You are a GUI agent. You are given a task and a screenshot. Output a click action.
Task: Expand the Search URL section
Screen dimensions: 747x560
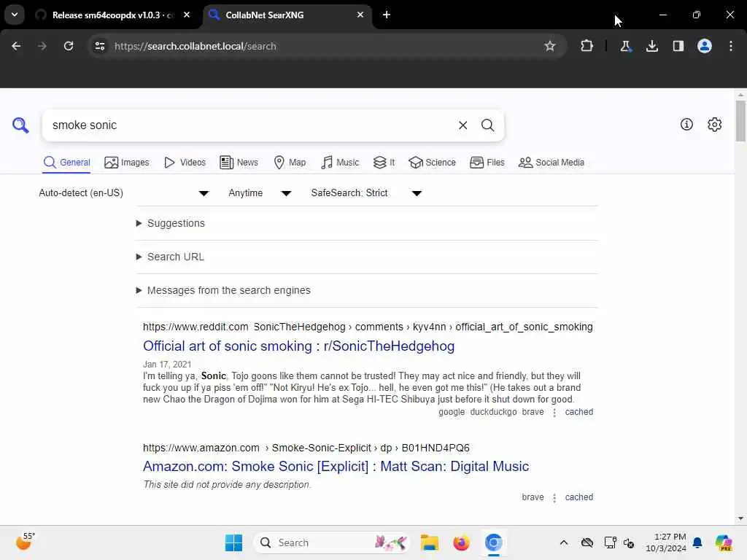click(170, 257)
